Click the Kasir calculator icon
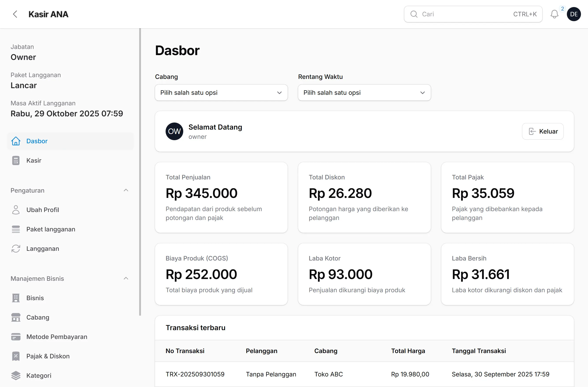 [16, 160]
